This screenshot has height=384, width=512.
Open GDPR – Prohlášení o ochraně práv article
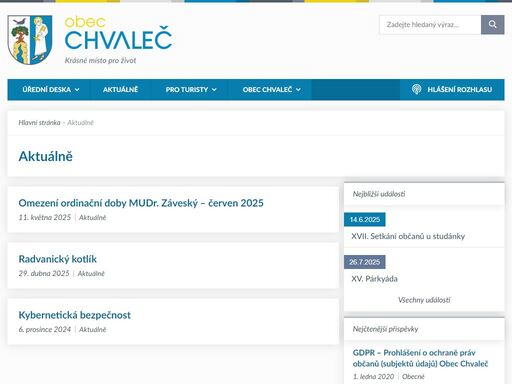coord(420,358)
